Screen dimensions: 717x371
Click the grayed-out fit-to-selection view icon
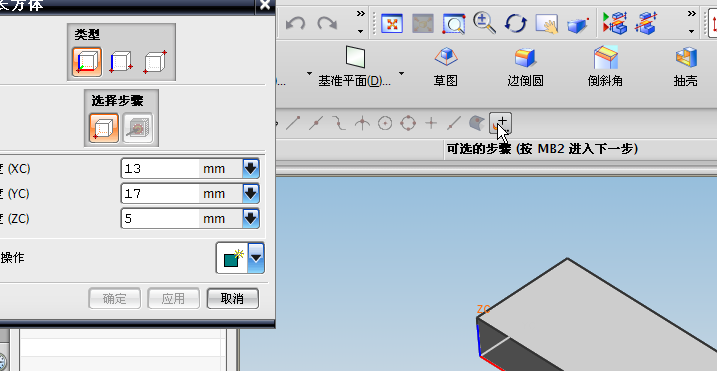click(423, 23)
